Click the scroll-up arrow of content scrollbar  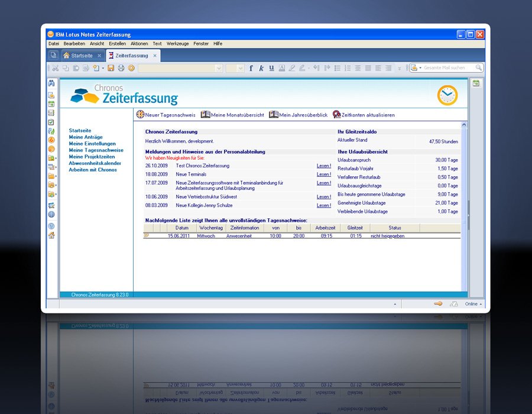pos(464,125)
